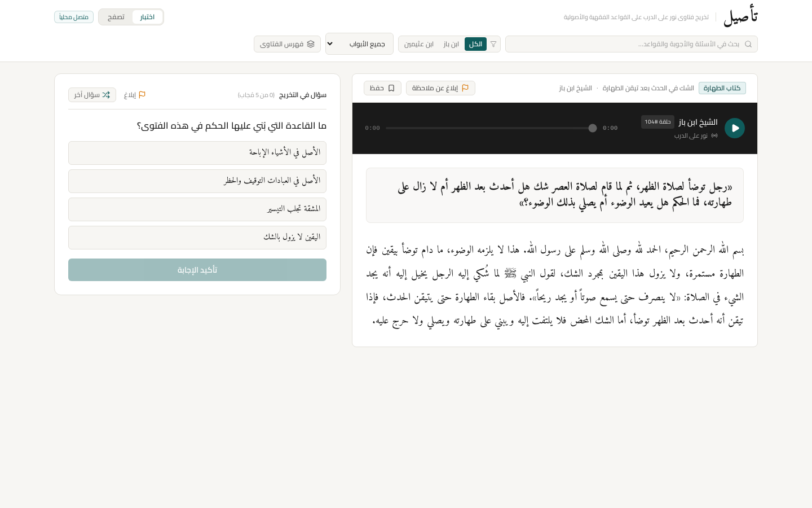Switch to the اختبار tab

click(147, 17)
